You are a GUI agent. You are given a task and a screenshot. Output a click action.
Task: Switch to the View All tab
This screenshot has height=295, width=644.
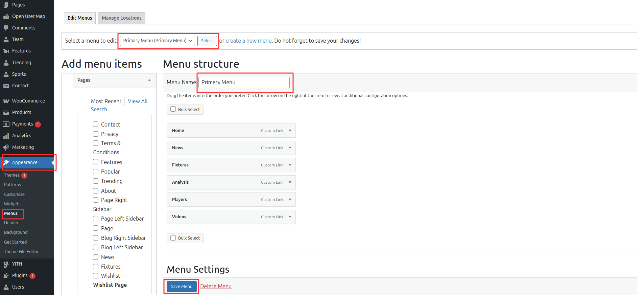(138, 101)
